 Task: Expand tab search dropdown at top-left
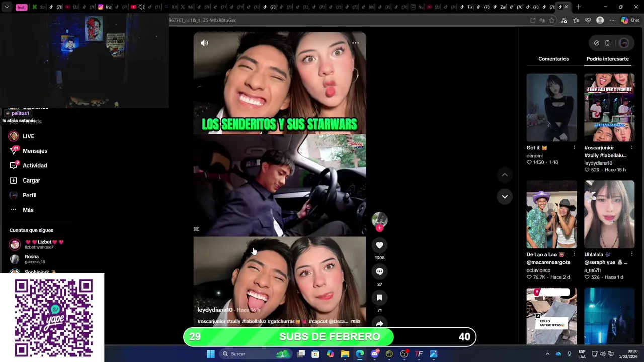tap(6, 7)
